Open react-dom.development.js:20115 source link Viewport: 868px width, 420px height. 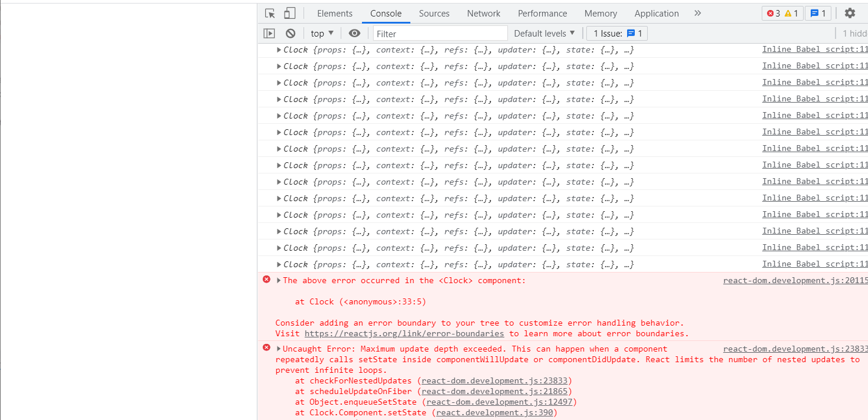click(x=795, y=280)
